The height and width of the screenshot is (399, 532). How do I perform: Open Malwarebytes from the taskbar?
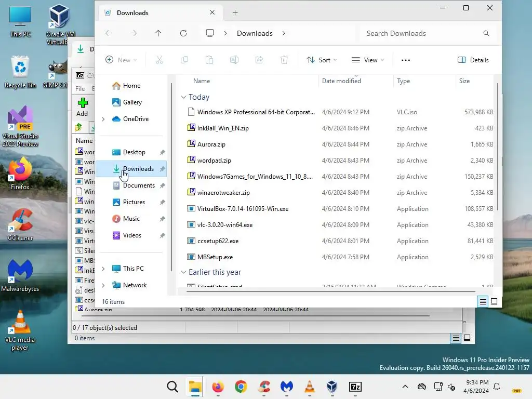point(287,387)
